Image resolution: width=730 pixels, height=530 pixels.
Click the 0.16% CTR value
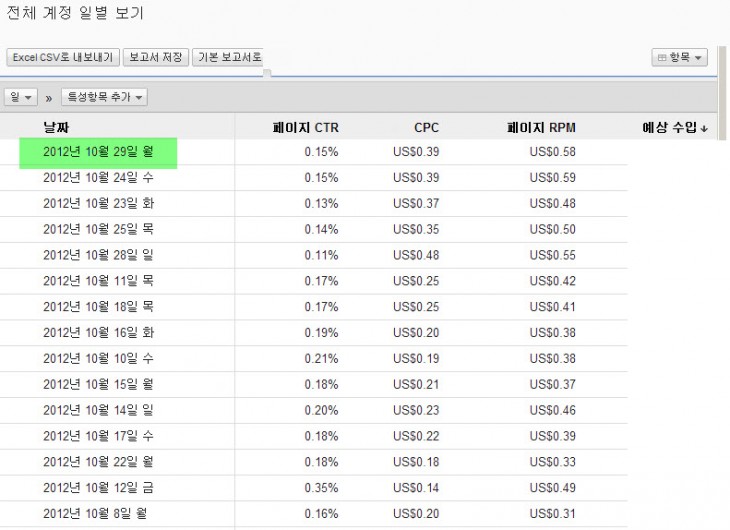coord(321,514)
